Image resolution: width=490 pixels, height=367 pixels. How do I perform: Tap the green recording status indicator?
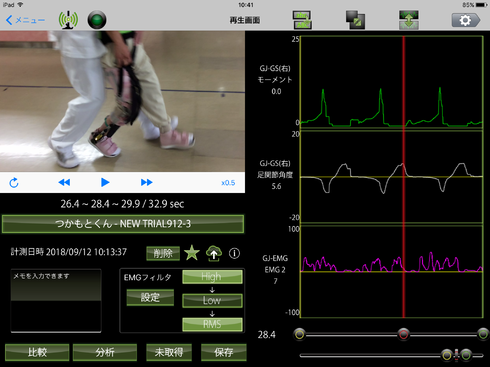click(x=97, y=20)
